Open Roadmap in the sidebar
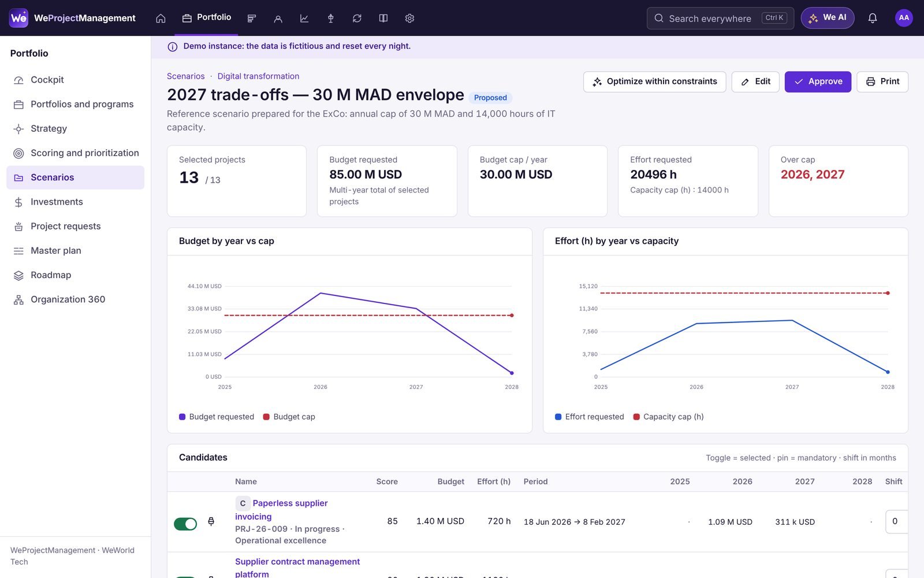924x578 pixels. click(75, 275)
